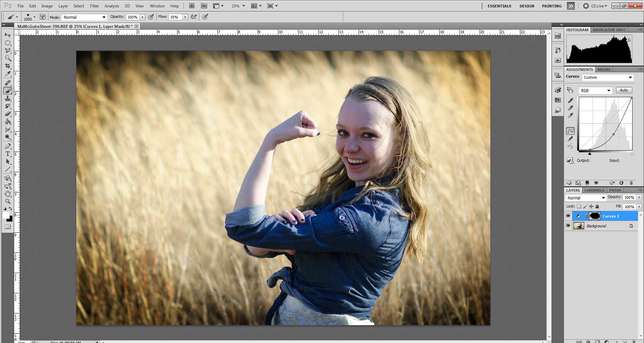Select the Hand tool
Viewport: 644px width, 343px height.
(8, 194)
